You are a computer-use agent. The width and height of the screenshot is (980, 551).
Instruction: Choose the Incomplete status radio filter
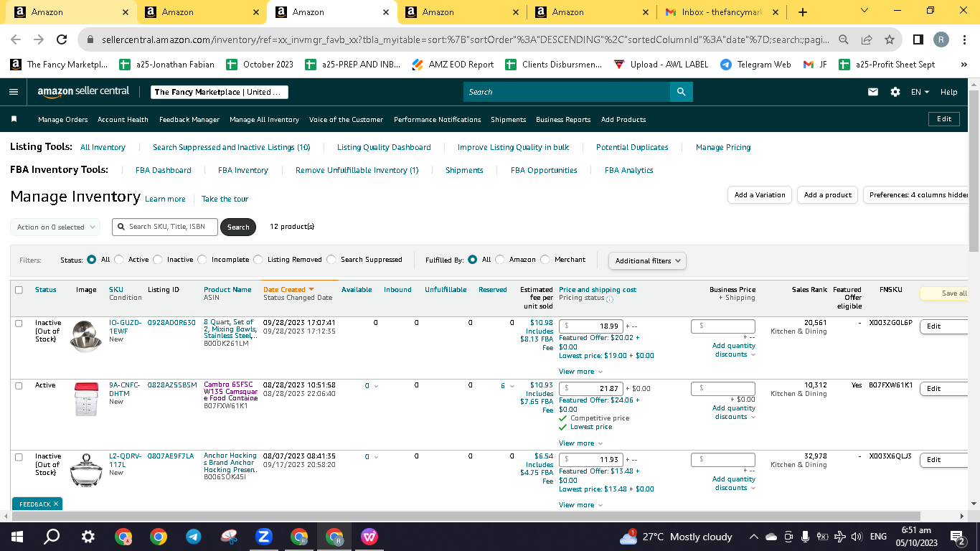(202, 260)
